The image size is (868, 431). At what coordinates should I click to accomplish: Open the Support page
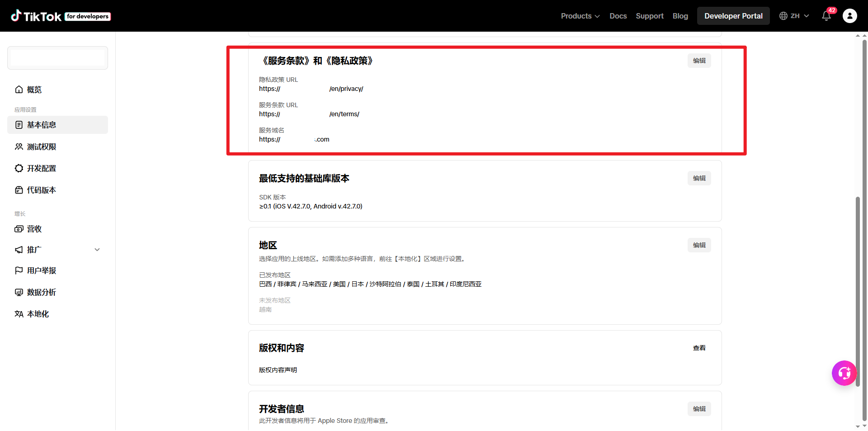pyautogui.click(x=650, y=16)
